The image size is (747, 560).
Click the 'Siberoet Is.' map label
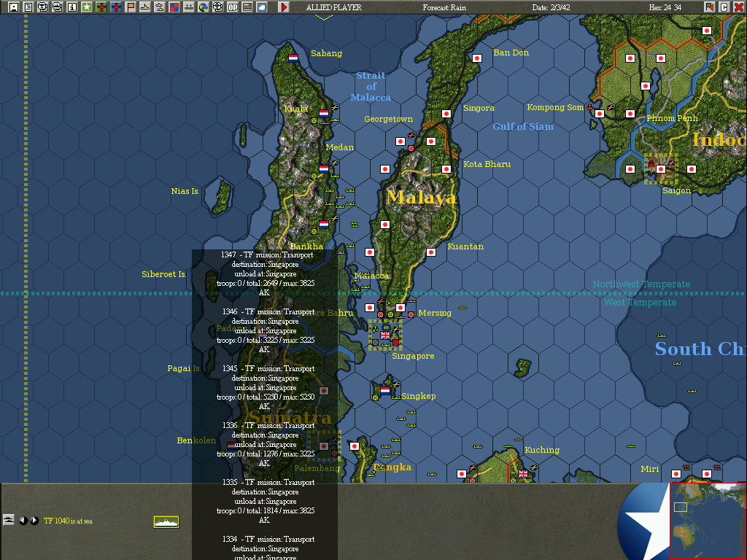[163, 274]
